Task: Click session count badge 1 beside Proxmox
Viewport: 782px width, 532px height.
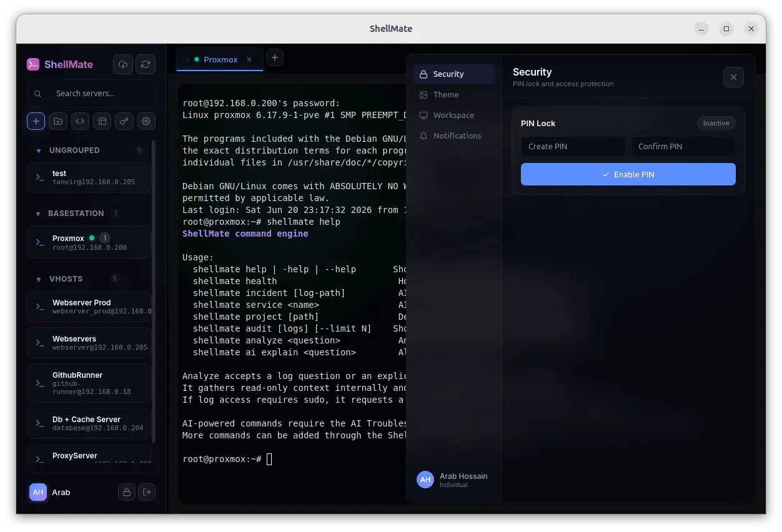Action: (x=105, y=238)
